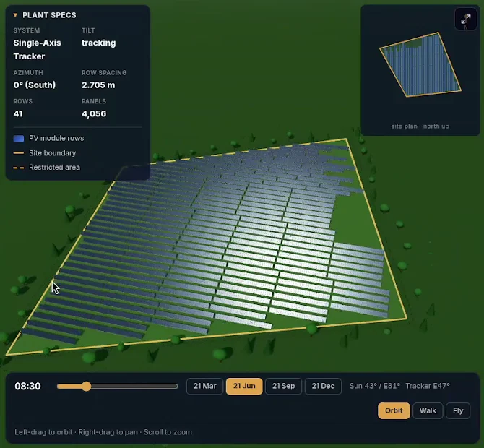Click the PANELS label
The width and height of the screenshot is (484, 448).
[x=94, y=101]
